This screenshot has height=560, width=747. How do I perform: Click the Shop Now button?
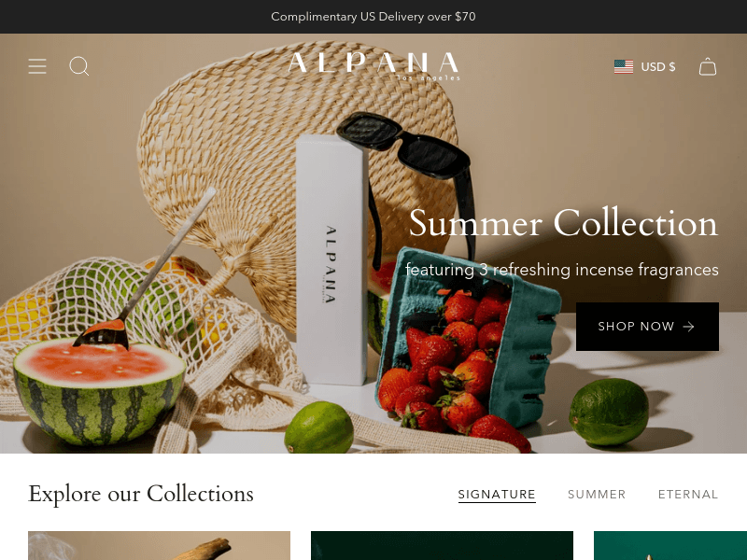pos(647,327)
